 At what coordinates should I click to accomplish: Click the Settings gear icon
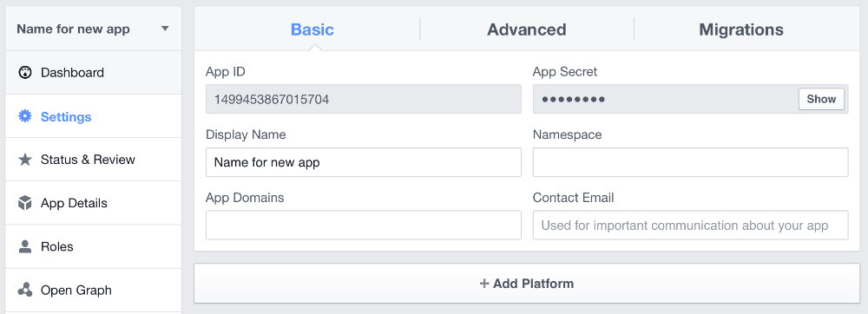pos(25,116)
